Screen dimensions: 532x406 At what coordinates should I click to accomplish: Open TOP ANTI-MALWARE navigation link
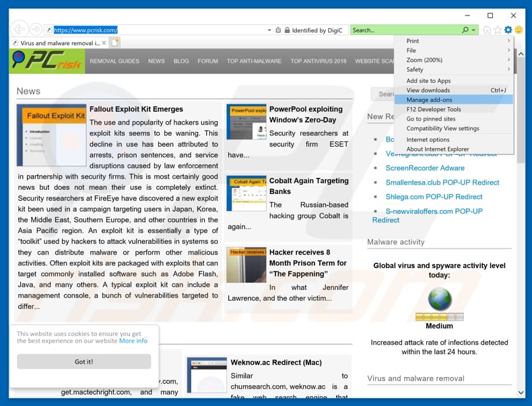coord(254,61)
